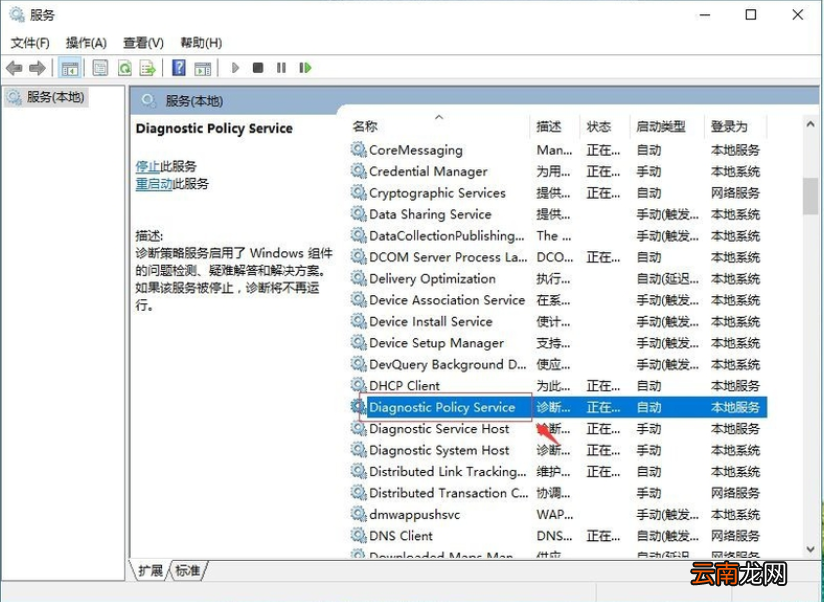Click the Start service play icon
This screenshot has height=602, width=824.
(x=235, y=68)
